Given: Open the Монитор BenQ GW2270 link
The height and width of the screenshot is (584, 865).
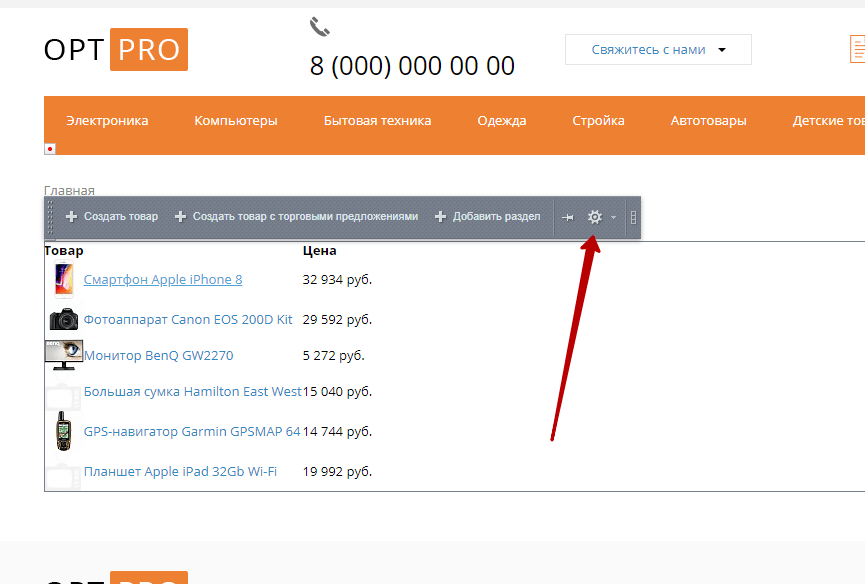Looking at the screenshot, I should [158, 356].
